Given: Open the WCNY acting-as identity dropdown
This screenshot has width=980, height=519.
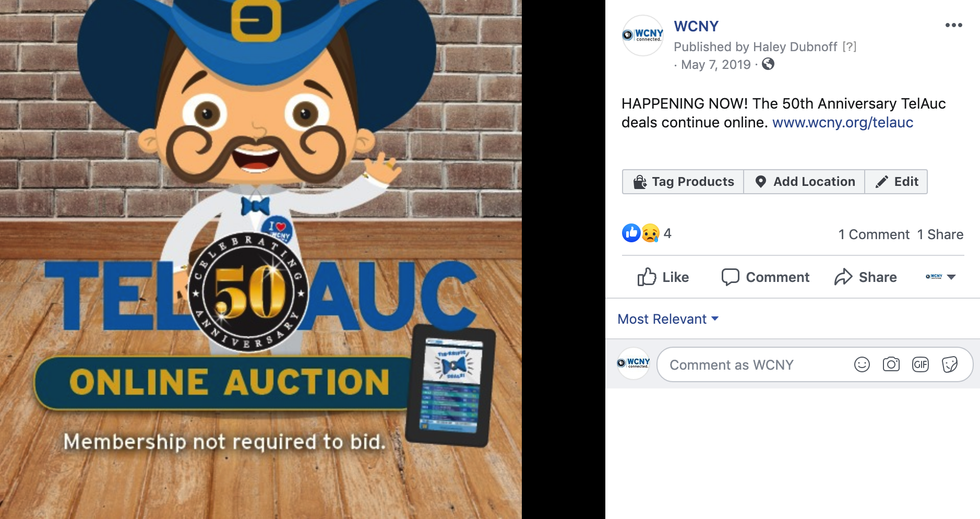Looking at the screenshot, I should pos(940,277).
